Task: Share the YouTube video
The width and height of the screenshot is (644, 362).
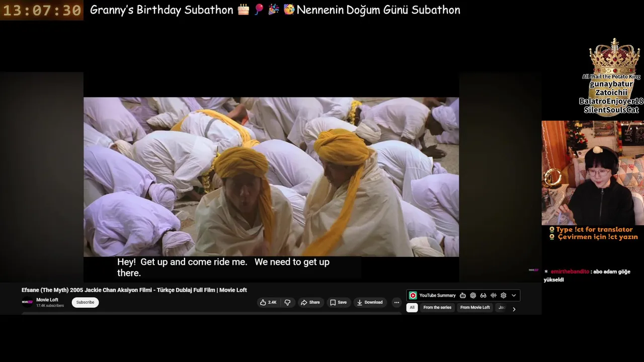Action: click(x=310, y=302)
